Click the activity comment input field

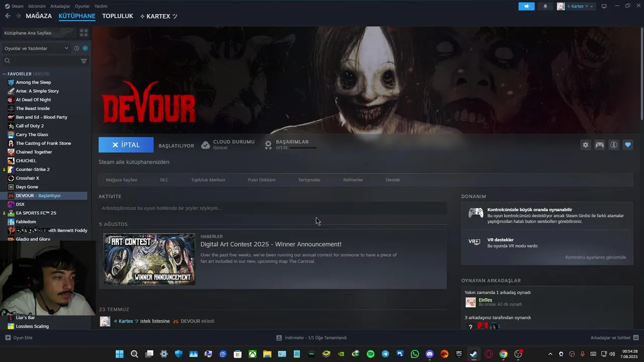click(x=273, y=208)
